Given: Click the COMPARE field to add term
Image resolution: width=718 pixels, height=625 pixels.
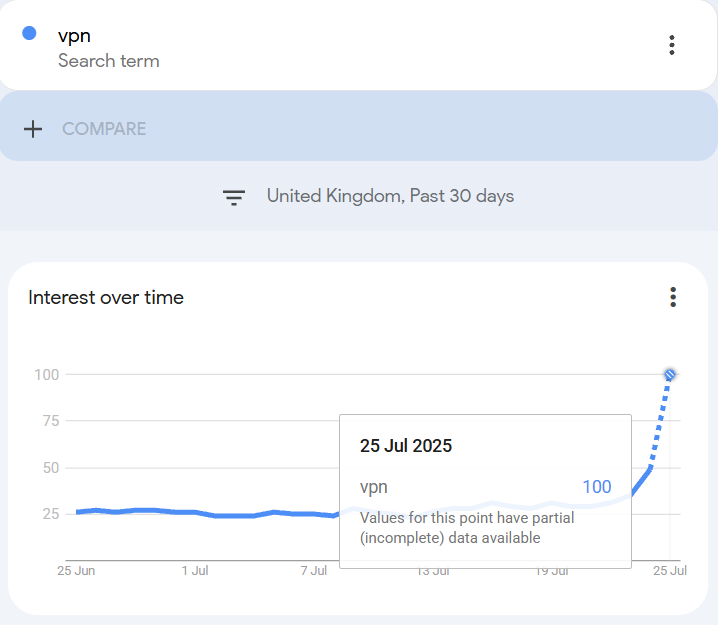Looking at the screenshot, I should coord(359,126).
